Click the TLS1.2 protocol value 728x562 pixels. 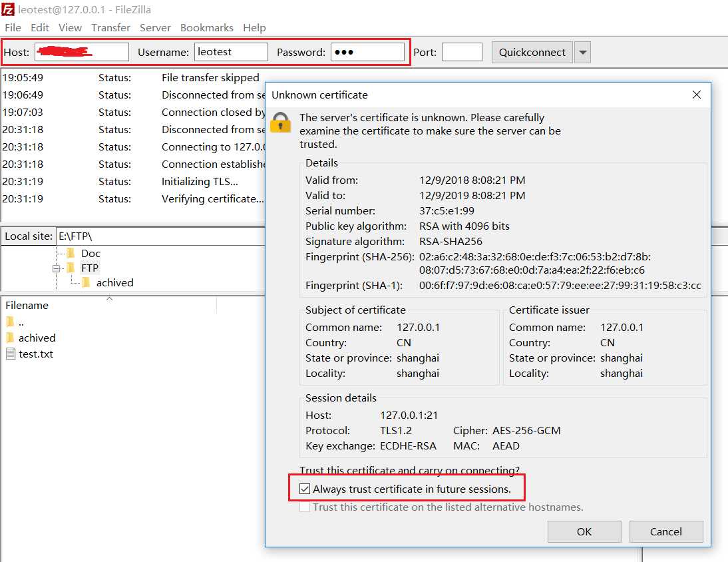pos(395,431)
